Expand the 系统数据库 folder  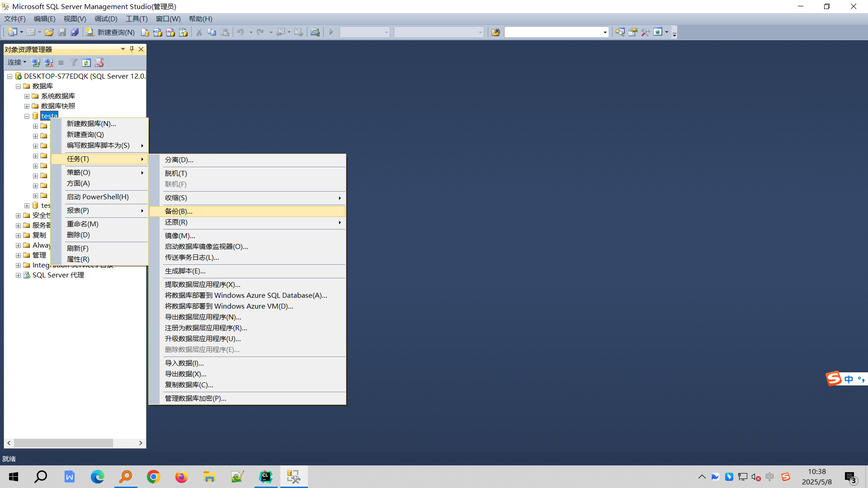[27, 96]
